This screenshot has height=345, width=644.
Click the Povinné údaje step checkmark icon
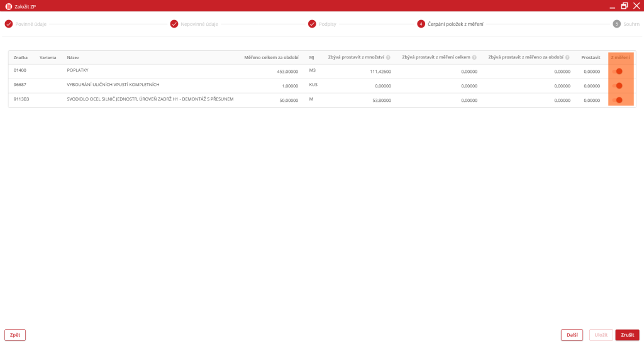(x=9, y=24)
